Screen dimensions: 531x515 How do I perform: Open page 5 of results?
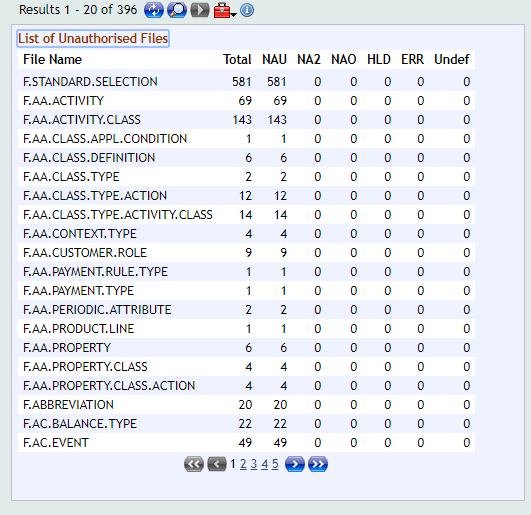[x=275, y=464]
